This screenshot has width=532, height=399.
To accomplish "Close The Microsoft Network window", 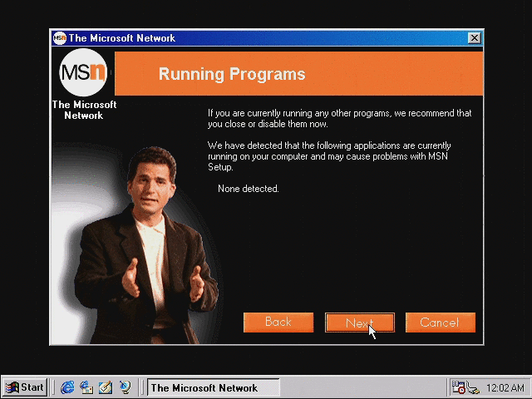I will 475,37.
